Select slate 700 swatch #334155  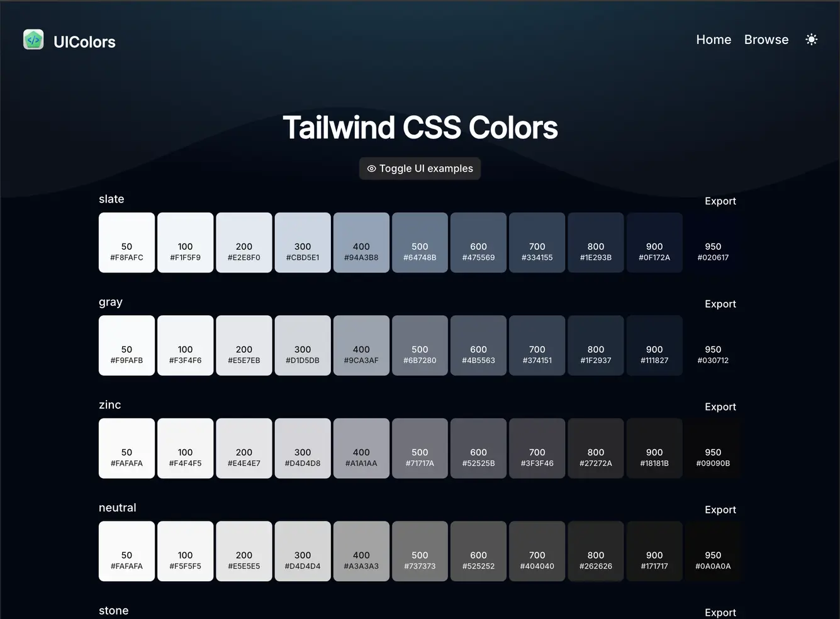pyautogui.click(x=537, y=243)
